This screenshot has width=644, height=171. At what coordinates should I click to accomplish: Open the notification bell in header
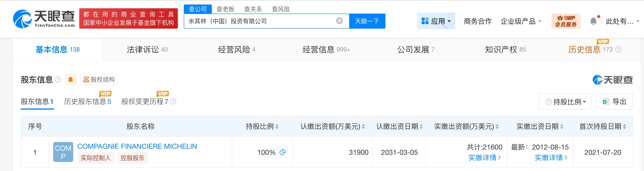593,21
